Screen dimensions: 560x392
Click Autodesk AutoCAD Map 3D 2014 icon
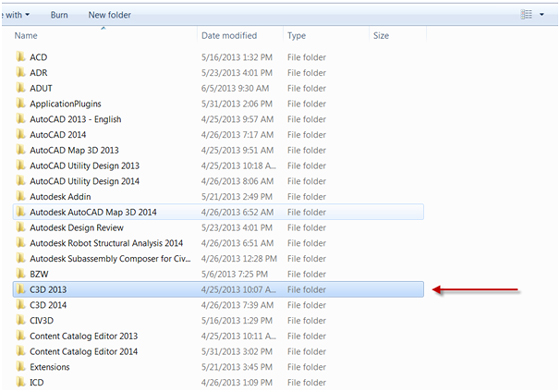21,212
